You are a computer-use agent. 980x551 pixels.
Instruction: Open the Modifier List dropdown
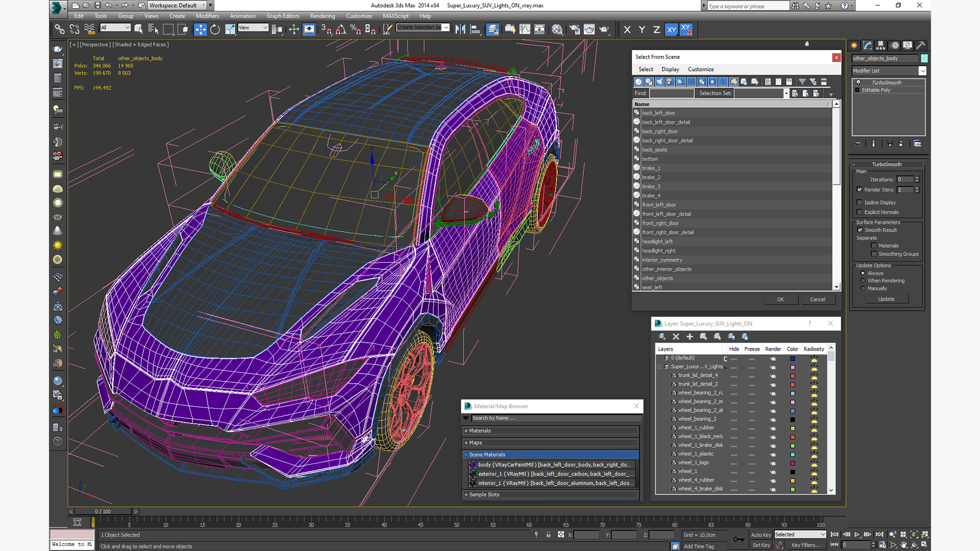[x=889, y=71]
